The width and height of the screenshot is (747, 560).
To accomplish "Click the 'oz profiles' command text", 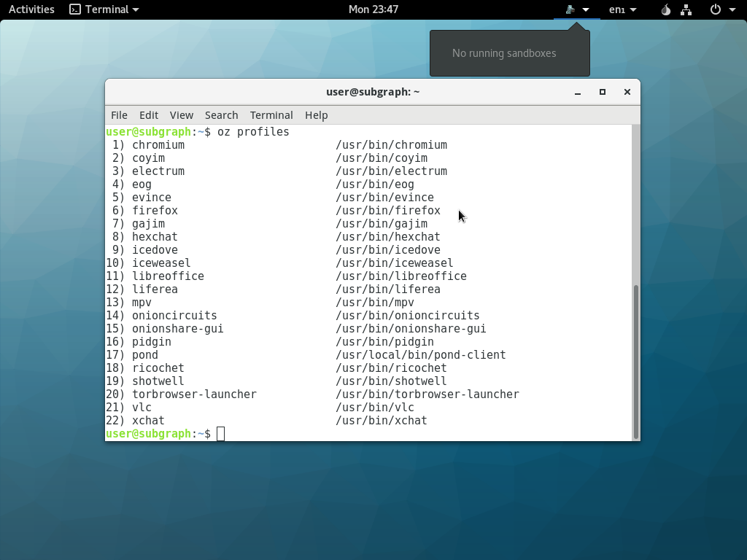I will click(x=253, y=132).
